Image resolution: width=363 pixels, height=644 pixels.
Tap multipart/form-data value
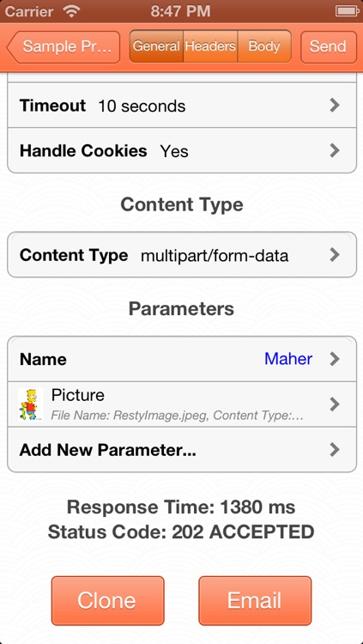(215, 256)
